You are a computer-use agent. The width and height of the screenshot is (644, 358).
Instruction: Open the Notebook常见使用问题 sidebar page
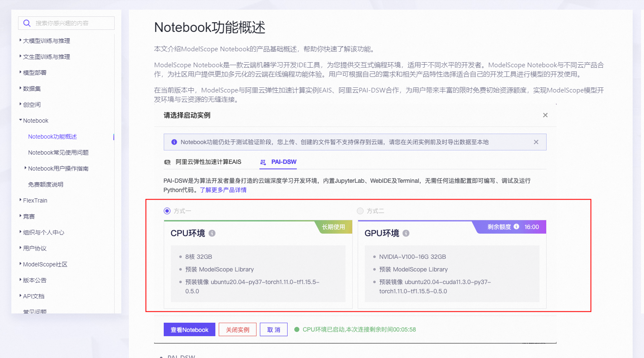[x=57, y=152]
